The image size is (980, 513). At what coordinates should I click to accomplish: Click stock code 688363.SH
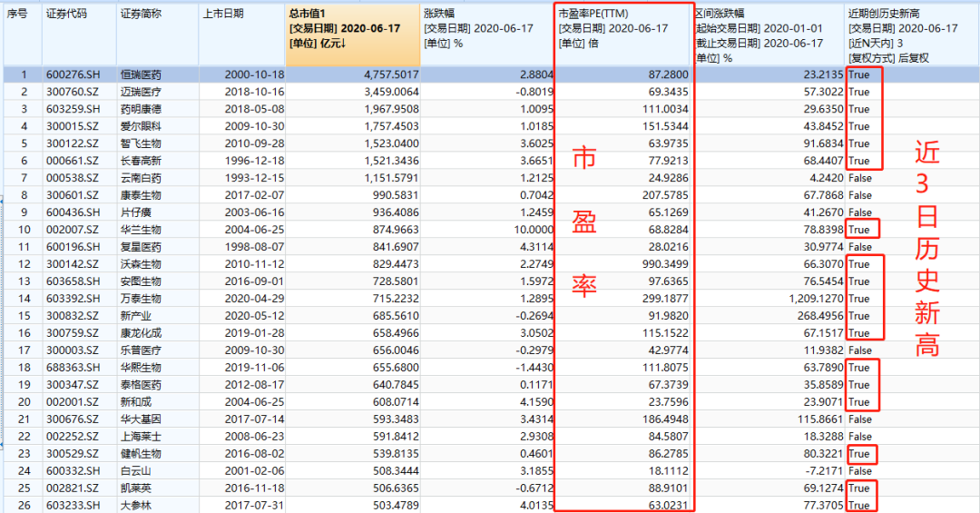[x=73, y=367]
